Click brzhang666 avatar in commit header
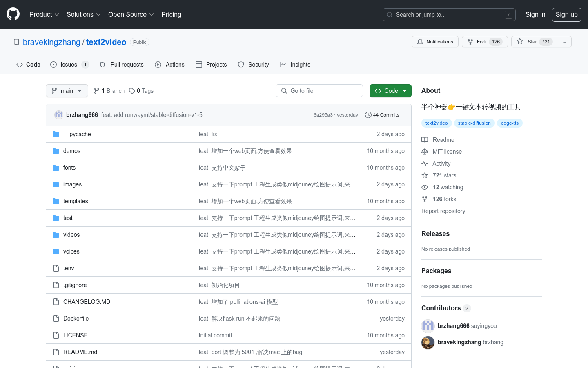 point(59,115)
